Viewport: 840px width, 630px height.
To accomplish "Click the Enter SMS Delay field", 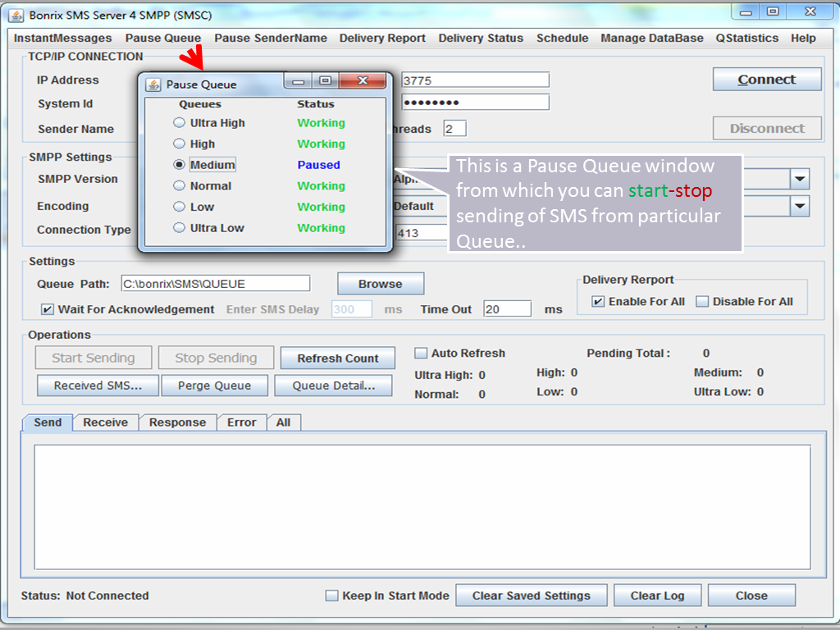I will (351, 309).
